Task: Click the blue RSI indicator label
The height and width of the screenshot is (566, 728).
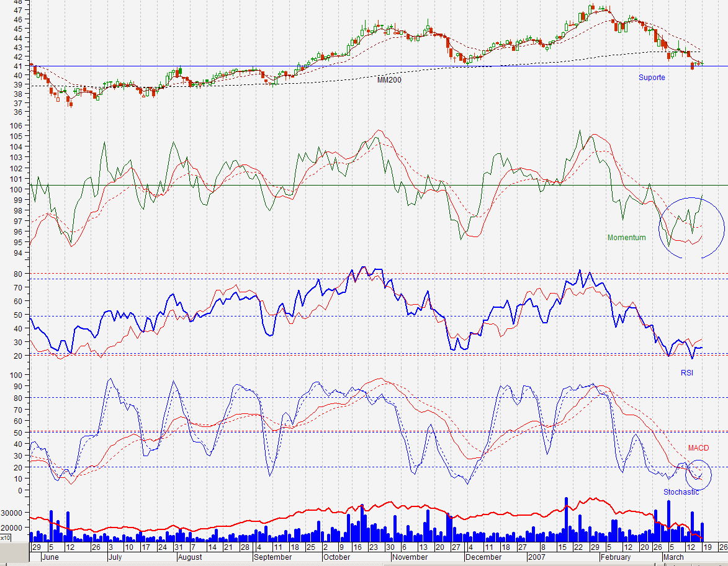Action: (x=686, y=372)
